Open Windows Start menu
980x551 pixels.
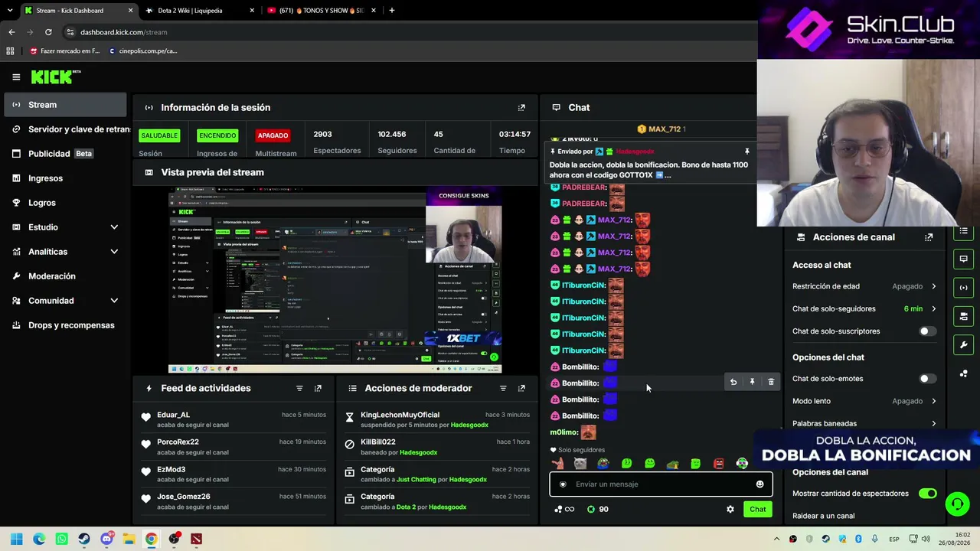[x=16, y=540]
